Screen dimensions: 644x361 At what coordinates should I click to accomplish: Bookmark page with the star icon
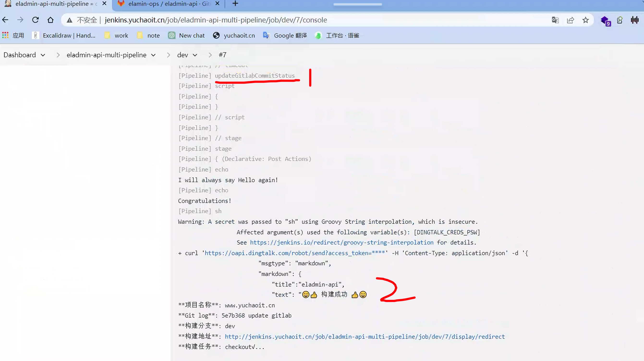point(585,20)
